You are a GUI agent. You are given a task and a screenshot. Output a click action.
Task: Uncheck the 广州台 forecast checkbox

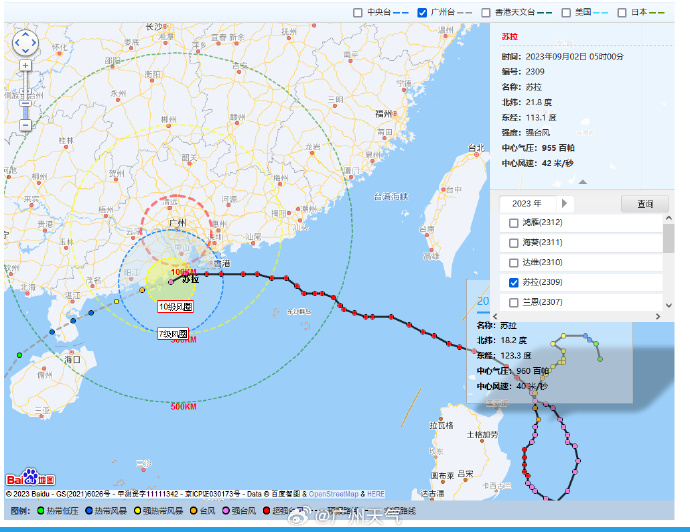[x=422, y=13]
